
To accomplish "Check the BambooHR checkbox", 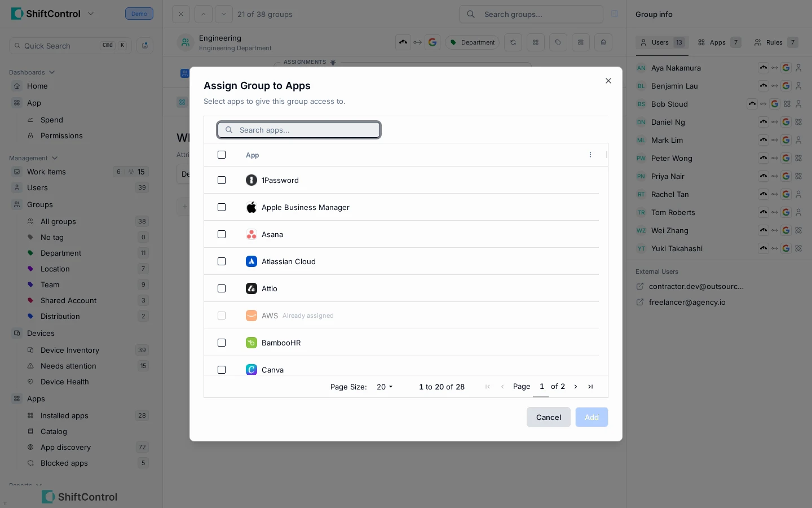I will (222, 343).
